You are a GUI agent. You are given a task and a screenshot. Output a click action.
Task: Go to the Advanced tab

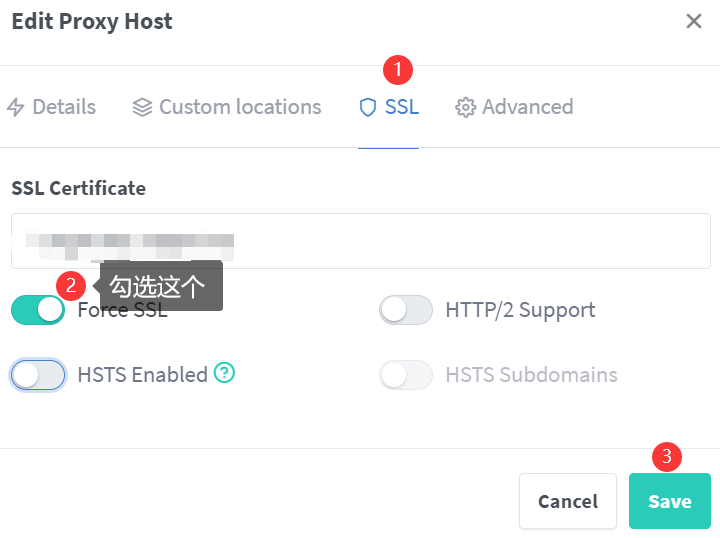pyautogui.click(x=527, y=107)
